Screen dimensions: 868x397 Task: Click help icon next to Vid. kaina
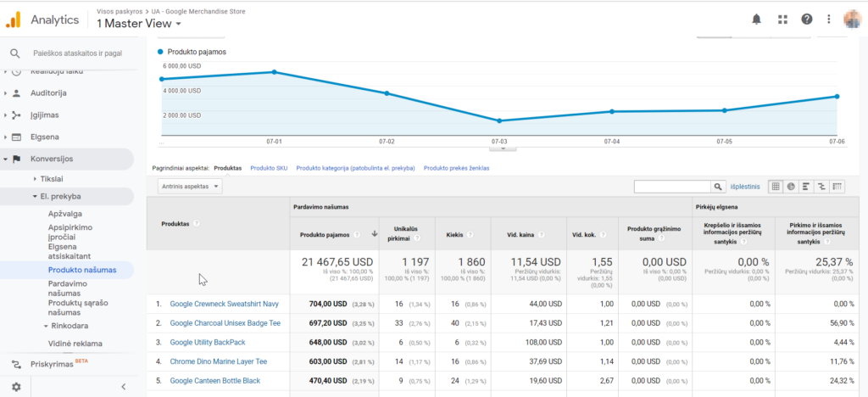(x=540, y=234)
